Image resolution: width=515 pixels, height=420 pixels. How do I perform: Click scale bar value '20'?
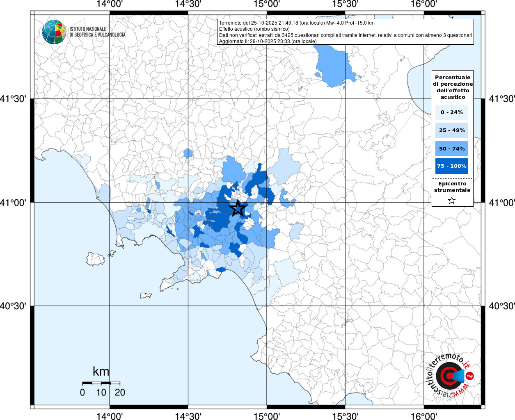click(x=120, y=392)
